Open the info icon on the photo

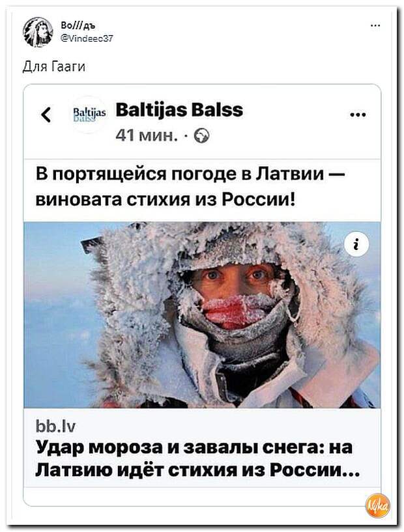[356, 245]
